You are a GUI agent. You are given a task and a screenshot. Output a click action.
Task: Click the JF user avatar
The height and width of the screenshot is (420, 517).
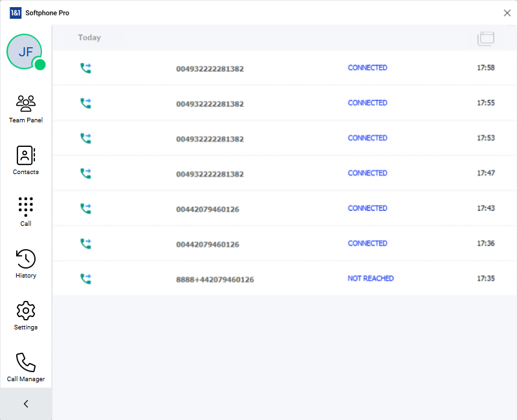[x=24, y=52]
